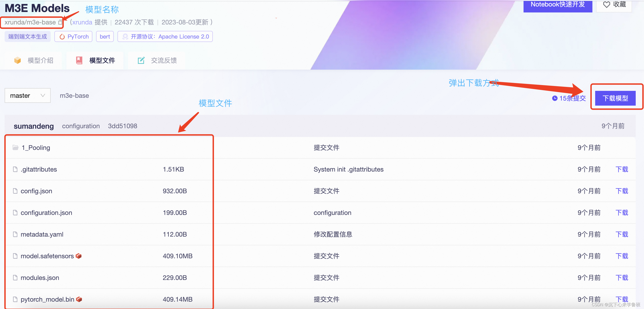Open the xrunda provider link

pos(82,22)
